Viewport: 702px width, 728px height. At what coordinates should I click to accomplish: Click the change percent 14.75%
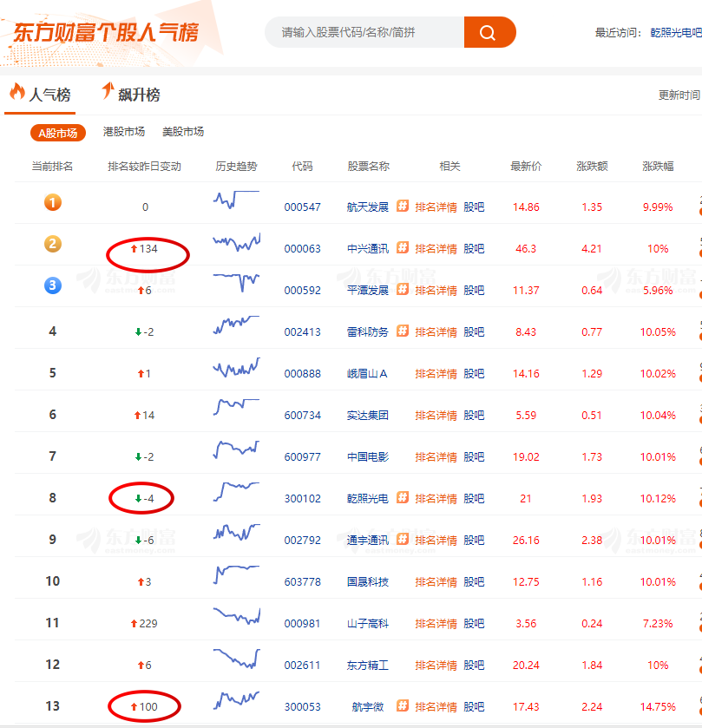point(658,706)
